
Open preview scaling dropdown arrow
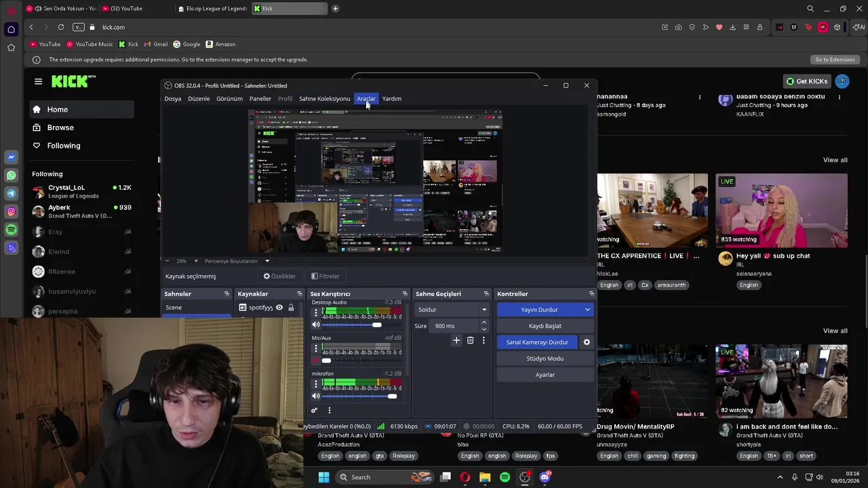tap(267, 261)
